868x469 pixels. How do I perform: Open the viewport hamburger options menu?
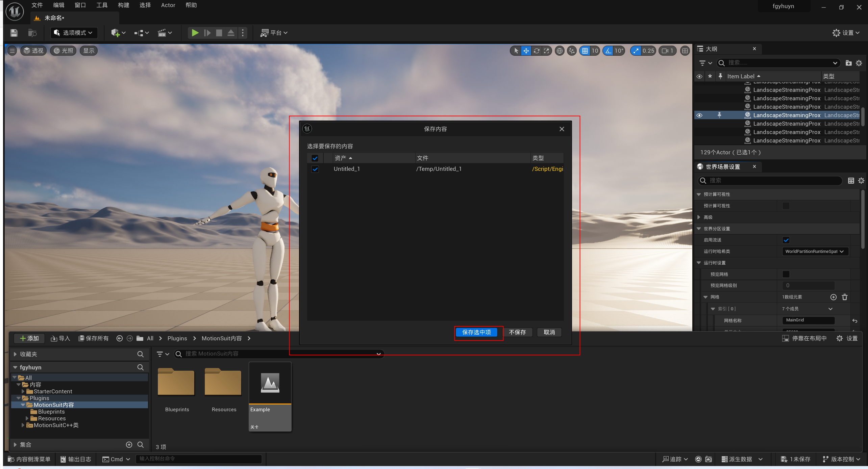[x=12, y=51]
